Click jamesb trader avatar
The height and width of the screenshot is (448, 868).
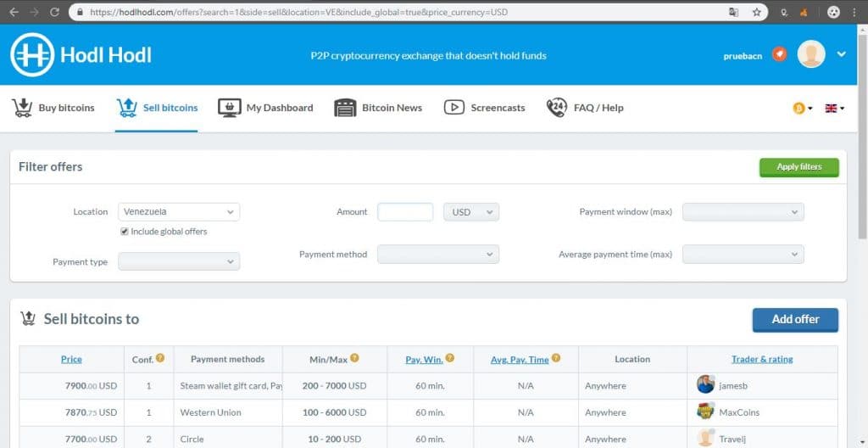tap(706, 384)
